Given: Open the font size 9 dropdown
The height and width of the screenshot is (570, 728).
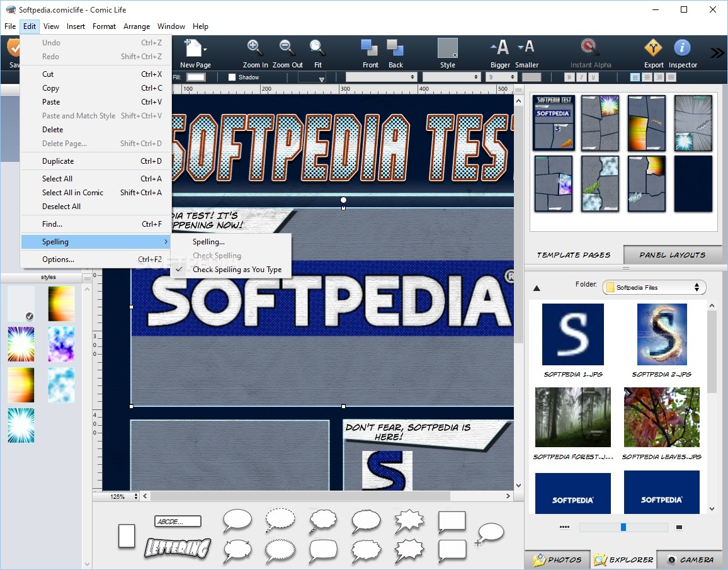Looking at the screenshot, I should (501, 77).
